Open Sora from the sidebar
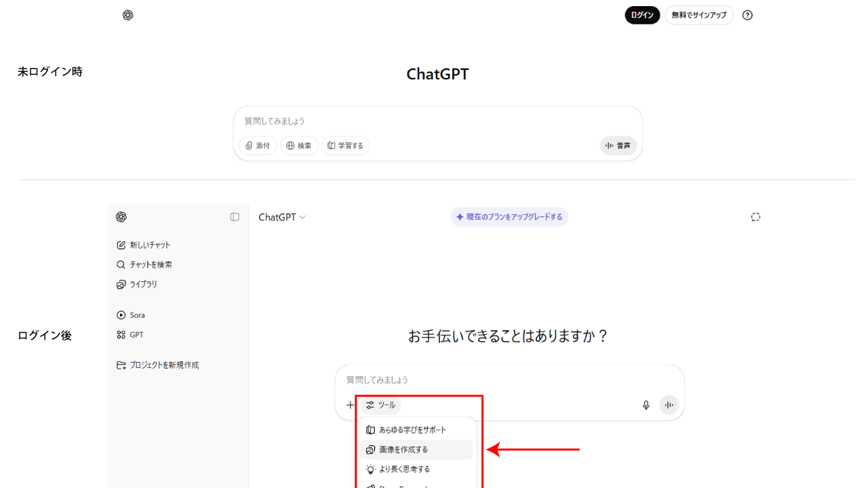This screenshot has width=868, height=488. click(131, 315)
